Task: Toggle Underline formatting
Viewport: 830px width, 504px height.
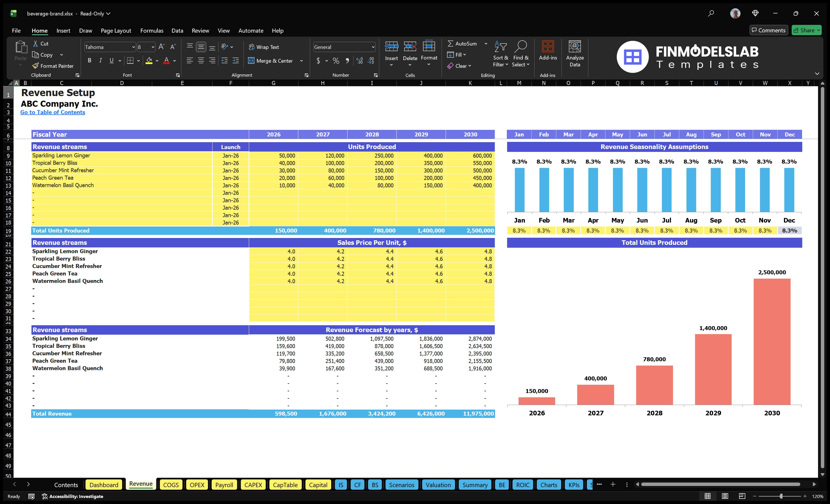Action: pos(112,61)
